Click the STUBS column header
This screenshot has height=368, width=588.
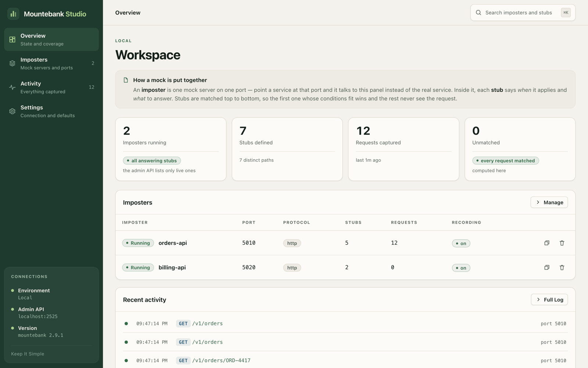(x=353, y=223)
